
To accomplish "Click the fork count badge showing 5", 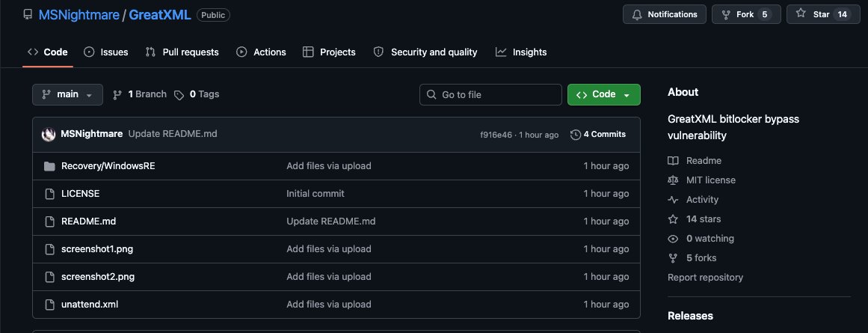I will 765,14.
